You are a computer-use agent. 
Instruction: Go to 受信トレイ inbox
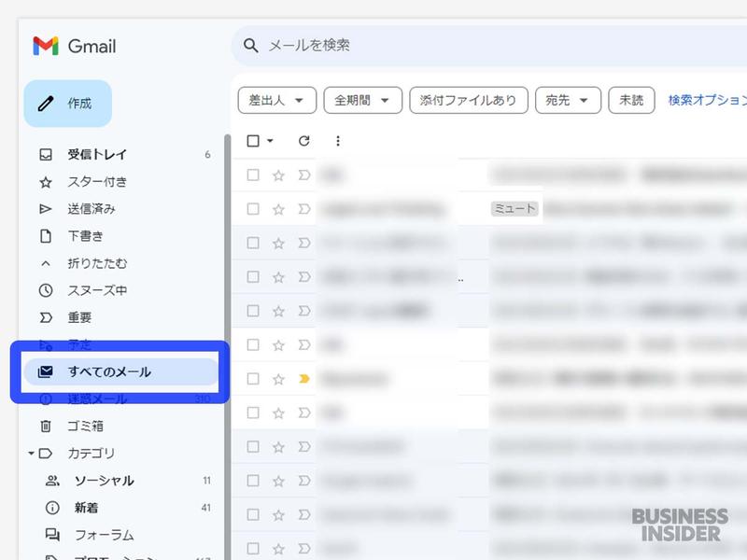[x=97, y=155]
